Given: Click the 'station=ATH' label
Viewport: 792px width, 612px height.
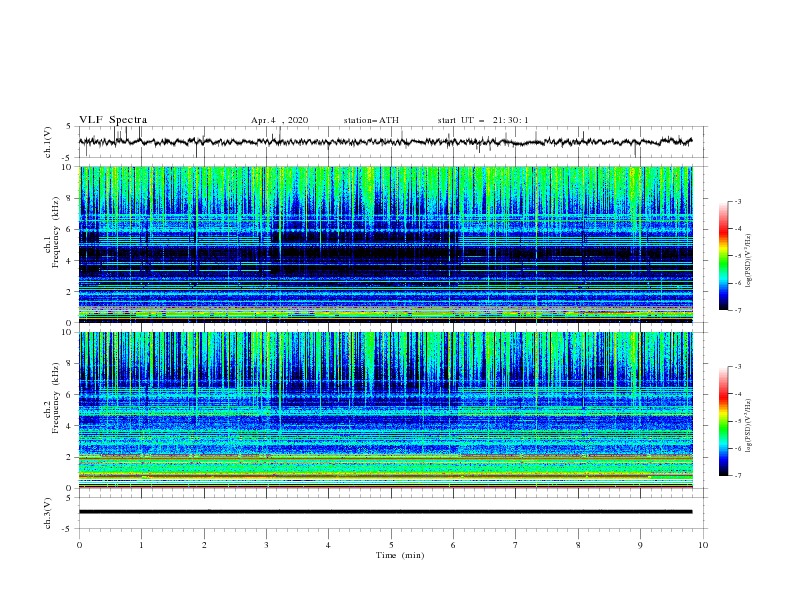Looking at the screenshot, I should [x=371, y=120].
